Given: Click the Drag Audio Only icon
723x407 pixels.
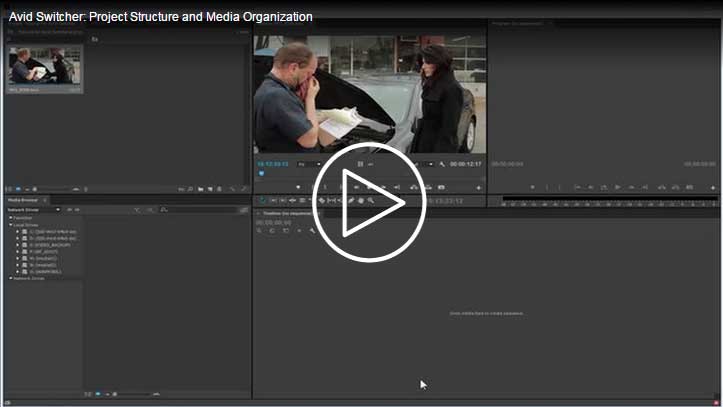Looking at the screenshot, I should coord(370,164).
